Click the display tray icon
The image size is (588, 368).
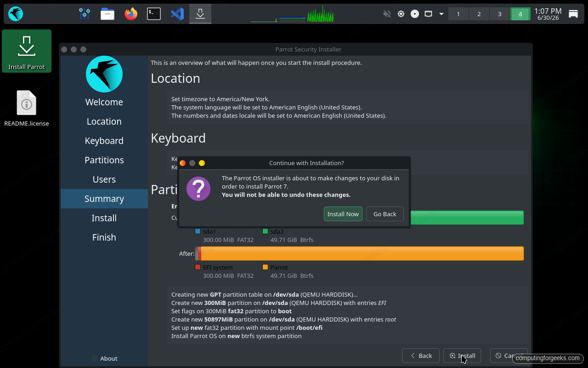click(428, 14)
